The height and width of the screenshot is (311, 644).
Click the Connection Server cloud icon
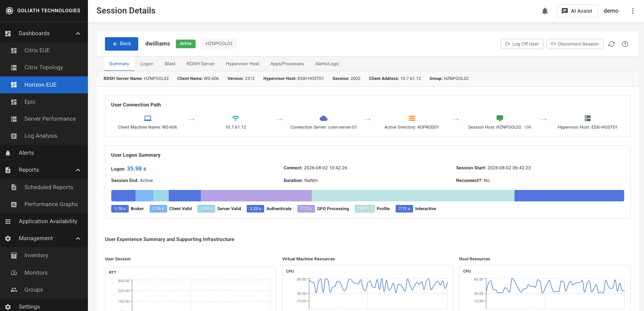324,118
